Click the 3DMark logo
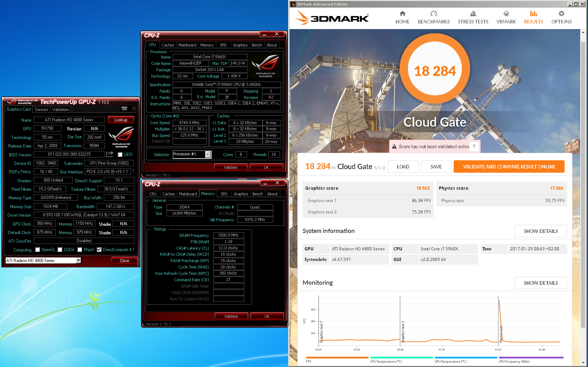The width and height of the screenshot is (588, 367). [332, 18]
